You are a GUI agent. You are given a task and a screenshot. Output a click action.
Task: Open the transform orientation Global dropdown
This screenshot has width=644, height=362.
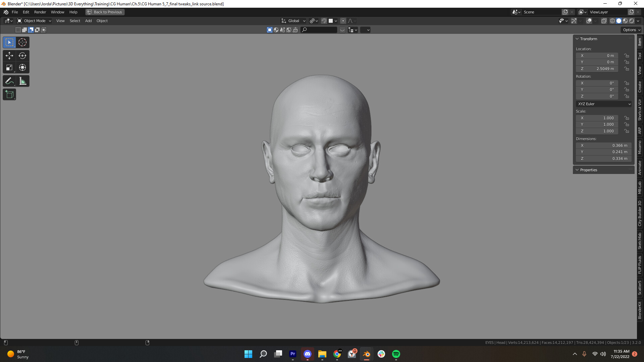293,21
